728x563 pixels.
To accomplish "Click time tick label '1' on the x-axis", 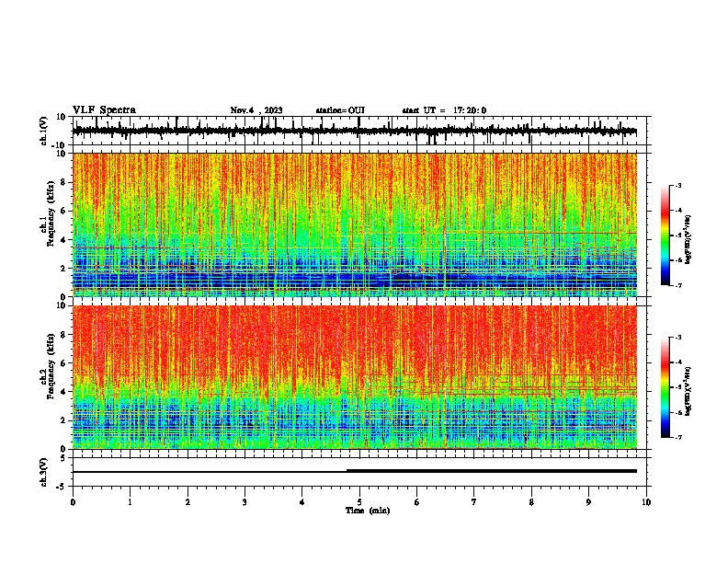I will click(x=130, y=502).
